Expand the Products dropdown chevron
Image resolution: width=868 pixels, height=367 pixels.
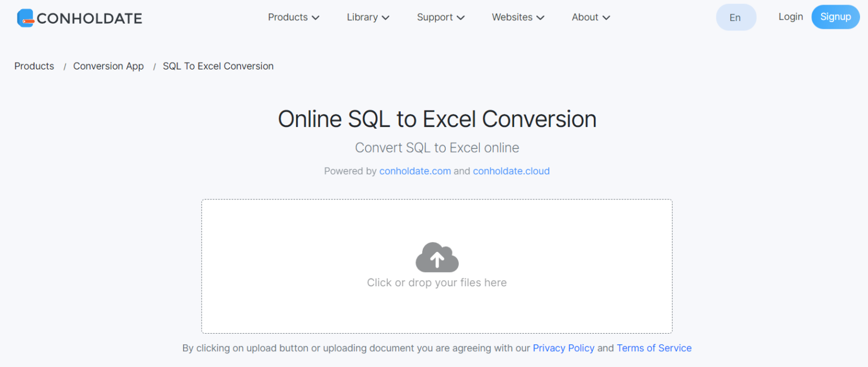point(315,18)
